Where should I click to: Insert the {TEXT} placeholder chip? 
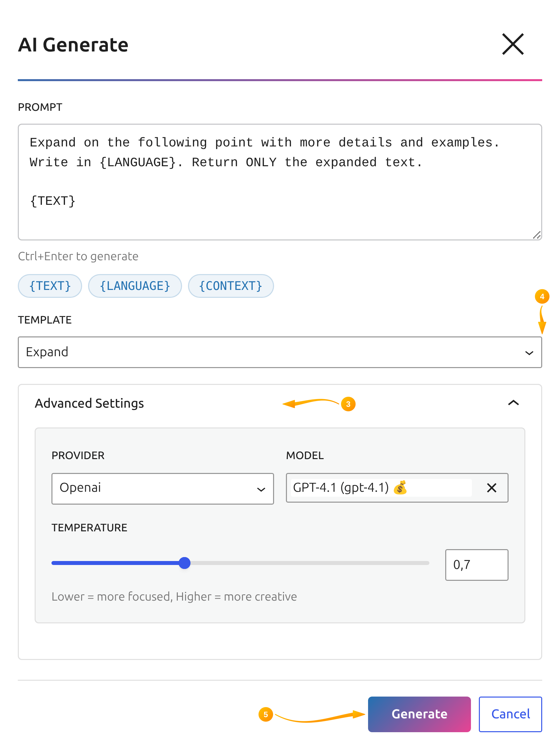coord(50,286)
